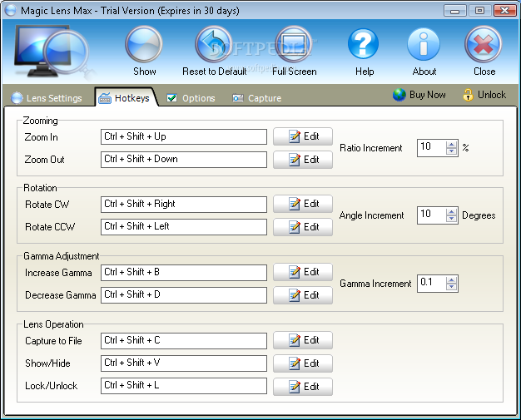Click the Zoom In hotkey field

[x=184, y=136]
